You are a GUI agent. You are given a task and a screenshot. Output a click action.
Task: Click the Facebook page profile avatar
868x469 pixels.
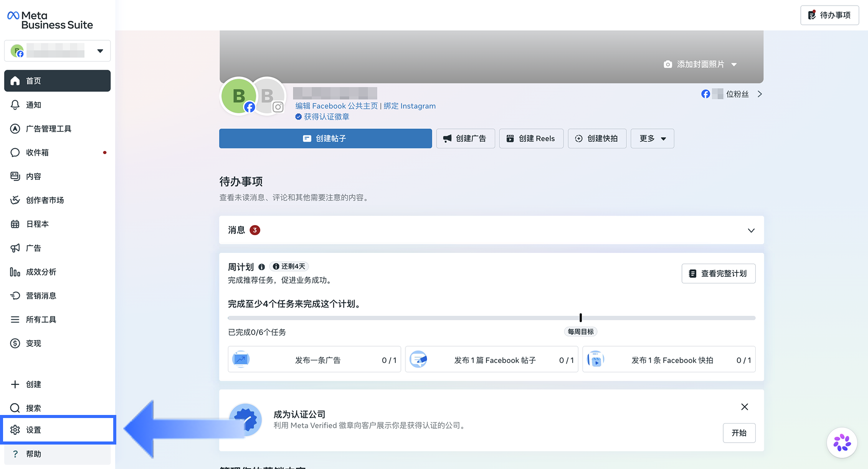[x=238, y=96]
